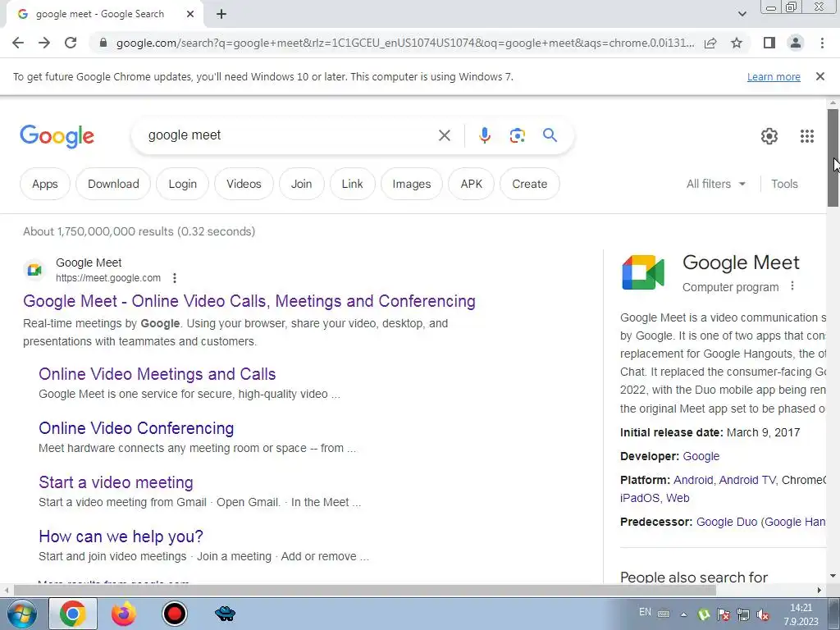Open knowledge panel more options menu
The image size is (840, 630).
792,286
